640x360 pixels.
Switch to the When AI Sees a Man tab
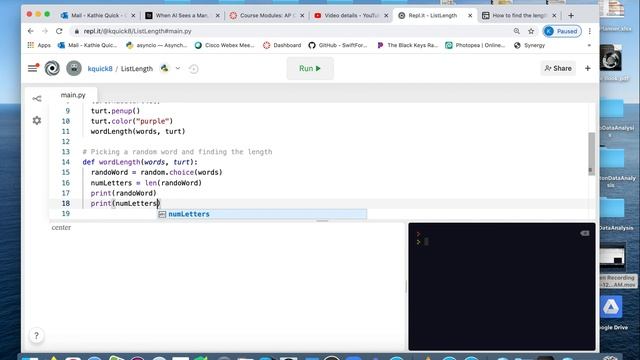pos(182,16)
